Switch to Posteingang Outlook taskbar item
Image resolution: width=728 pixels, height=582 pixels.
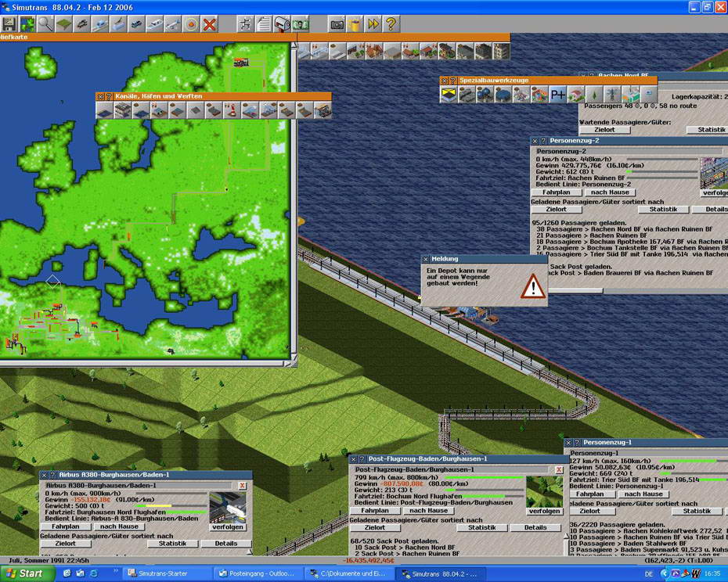[257, 573]
